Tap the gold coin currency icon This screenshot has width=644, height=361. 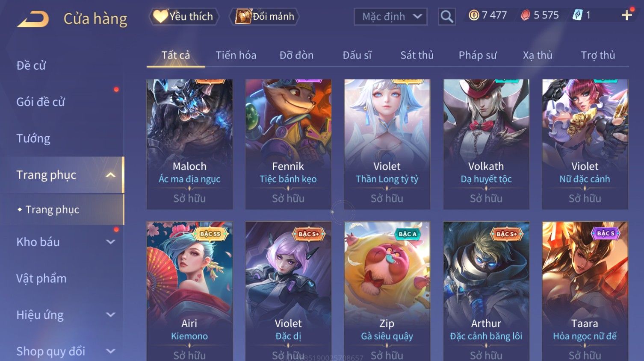click(x=473, y=15)
